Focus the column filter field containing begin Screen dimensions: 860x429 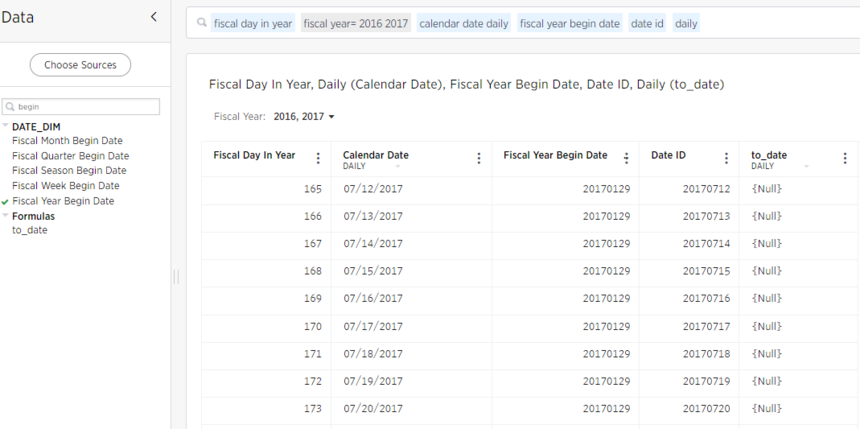[81, 106]
